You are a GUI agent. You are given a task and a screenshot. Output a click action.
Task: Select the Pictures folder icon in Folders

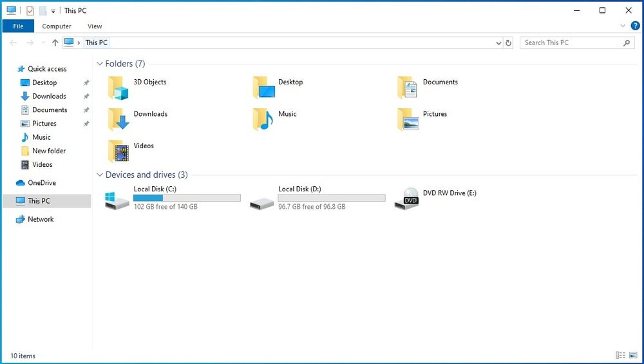408,120
